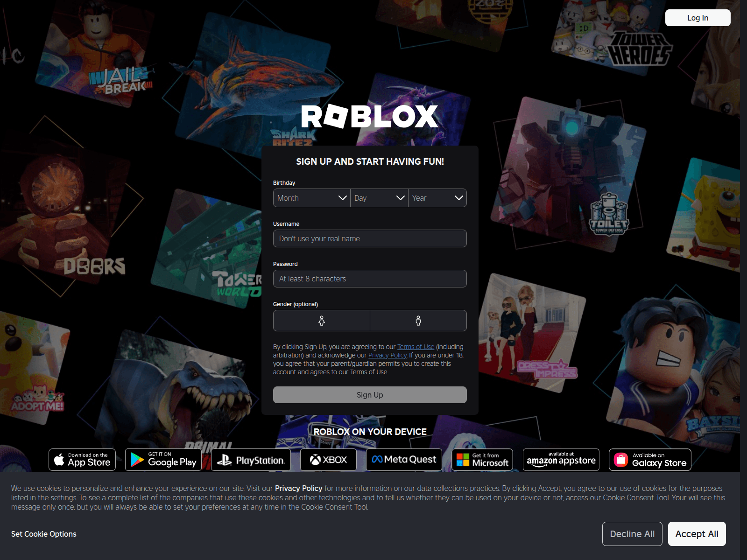Open the App Store download badge
Screen dimensions: 747x560
point(82,460)
